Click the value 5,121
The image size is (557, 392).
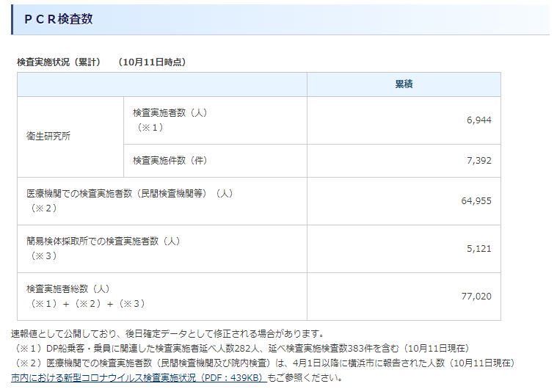[479, 249]
